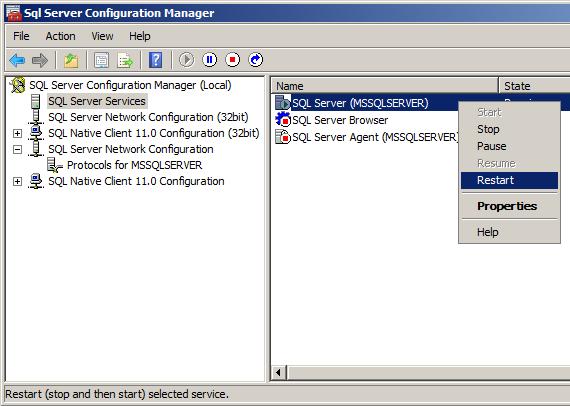Click the Restart Service toolbar icon
Image resolution: width=570 pixels, height=406 pixels.
tap(256, 60)
